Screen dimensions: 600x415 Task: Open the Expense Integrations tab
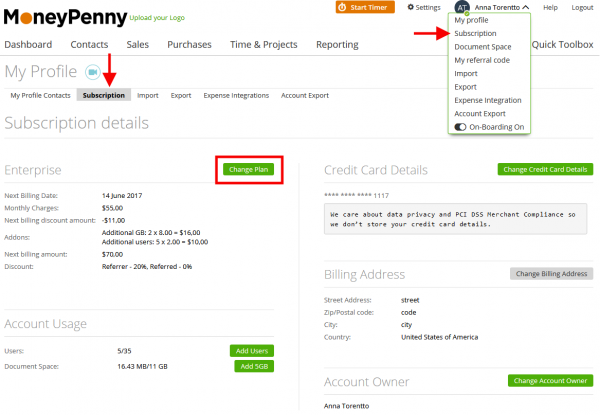[236, 95]
